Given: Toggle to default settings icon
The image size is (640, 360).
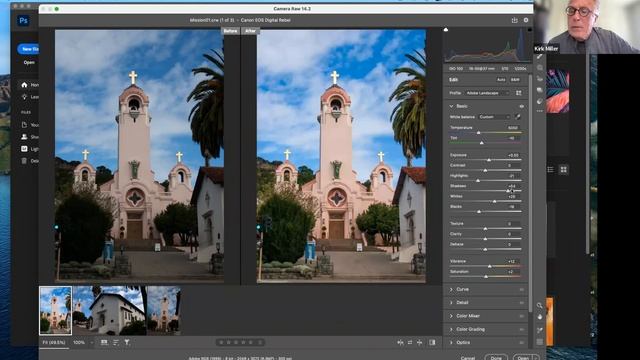Looking at the screenshot, I should click(432, 342).
